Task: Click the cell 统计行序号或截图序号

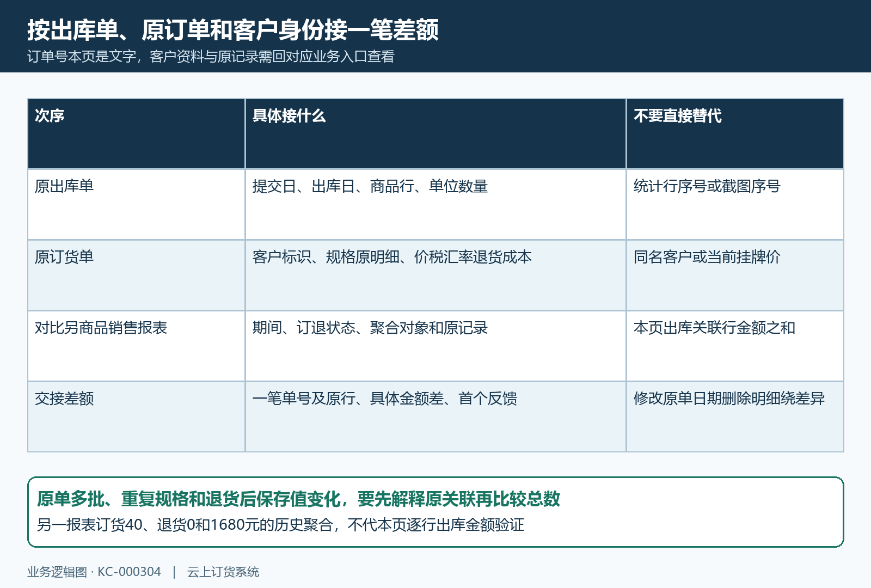Action: point(735,204)
